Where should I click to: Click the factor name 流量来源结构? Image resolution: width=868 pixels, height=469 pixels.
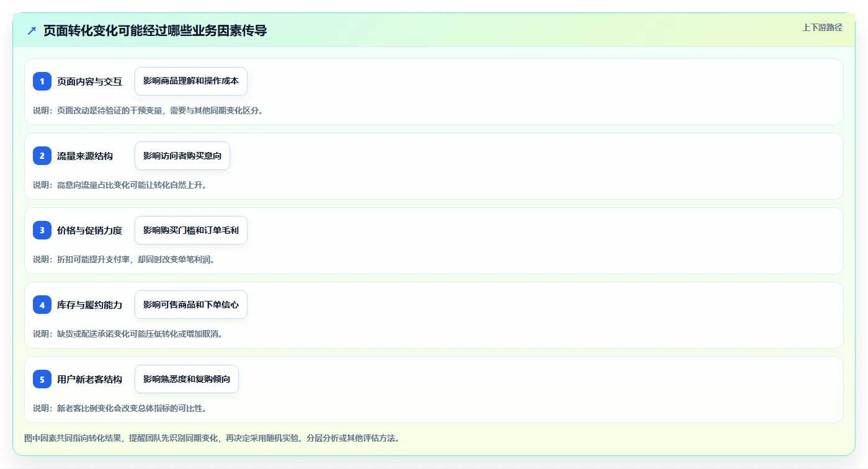[x=85, y=156]
